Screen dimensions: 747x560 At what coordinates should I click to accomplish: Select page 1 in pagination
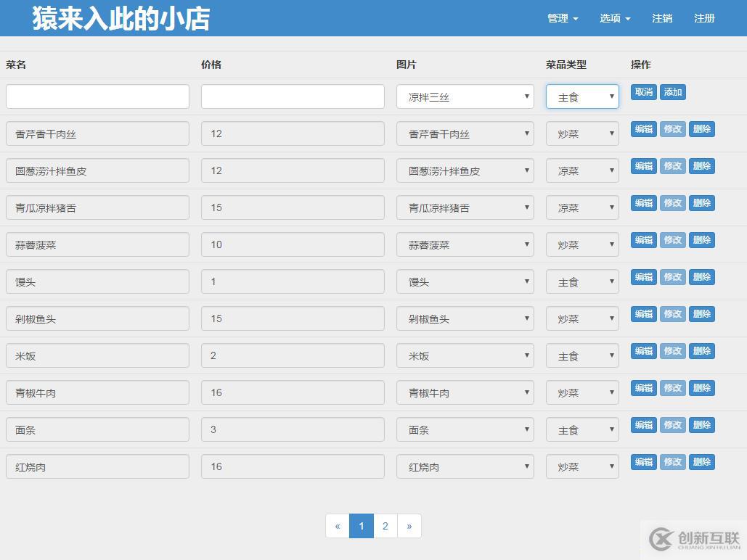361,526
